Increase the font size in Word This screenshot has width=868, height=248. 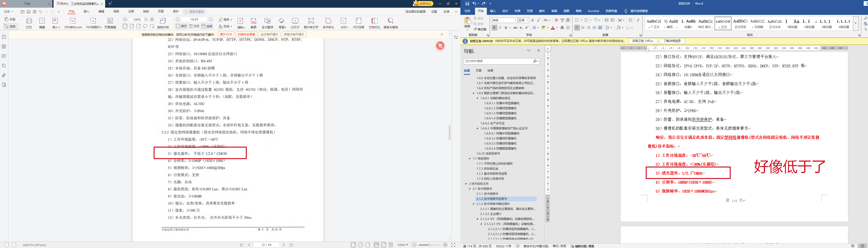533,20
